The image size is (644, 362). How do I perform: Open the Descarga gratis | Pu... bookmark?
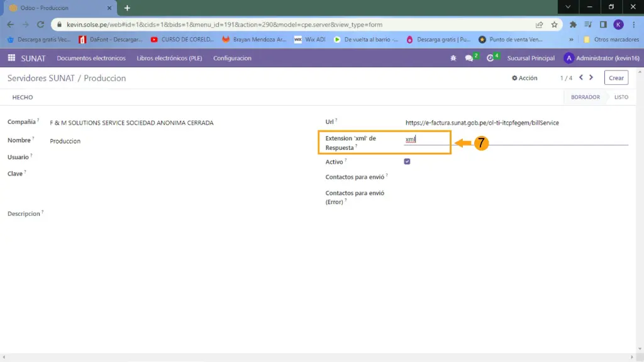tap(438, 40)
